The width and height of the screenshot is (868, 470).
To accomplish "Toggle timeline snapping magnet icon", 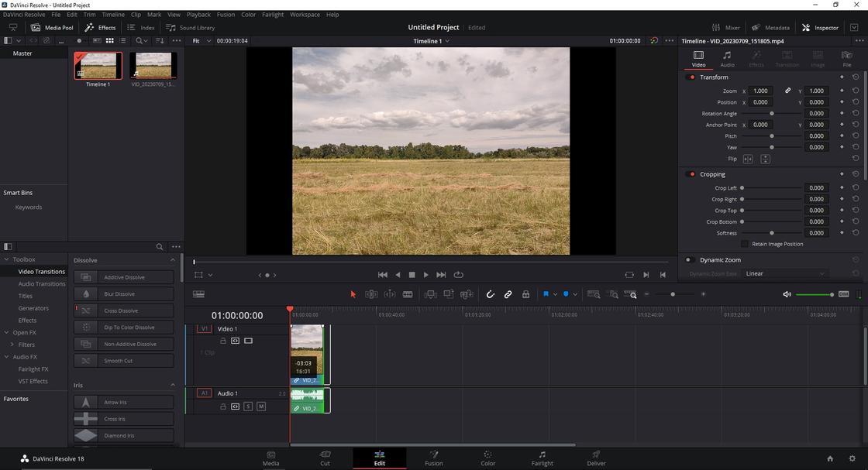I will pos(490,294).
